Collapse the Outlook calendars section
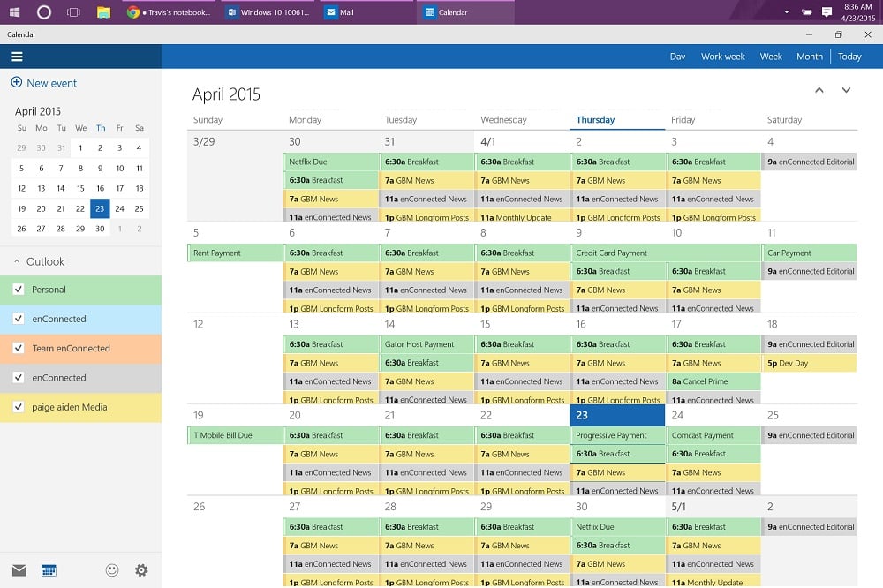The height and width of the screenshot is (588, 883). coord(17,262)
